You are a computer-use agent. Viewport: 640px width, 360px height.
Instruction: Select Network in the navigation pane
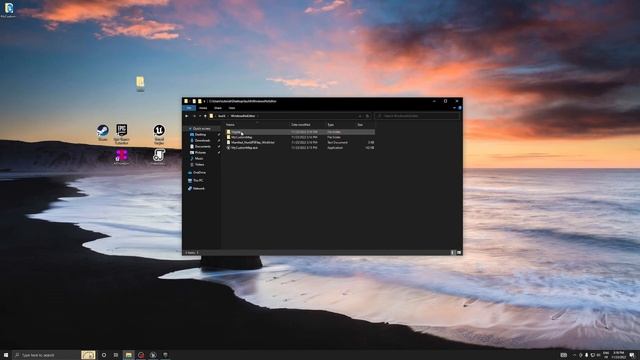tap(199, 189)
